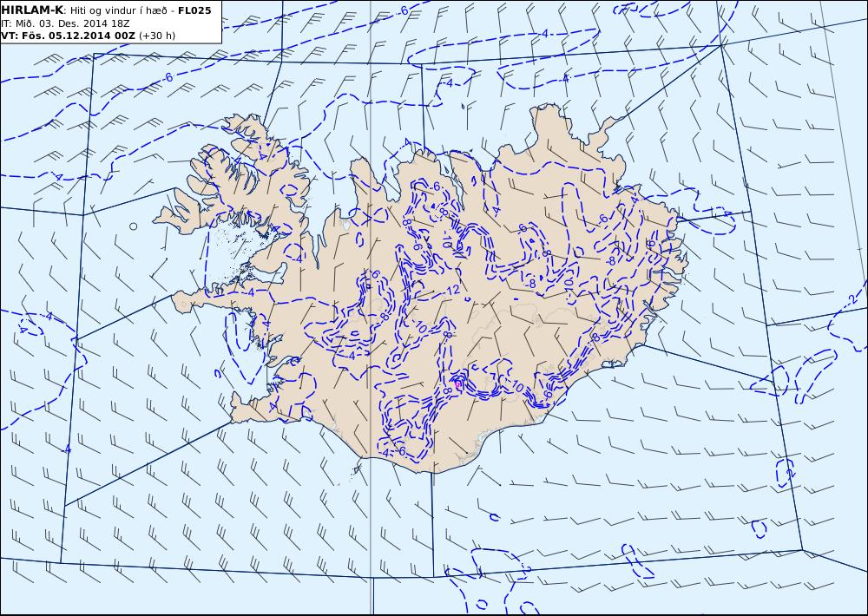Click the -12 temperature contour label

point(451,290)
